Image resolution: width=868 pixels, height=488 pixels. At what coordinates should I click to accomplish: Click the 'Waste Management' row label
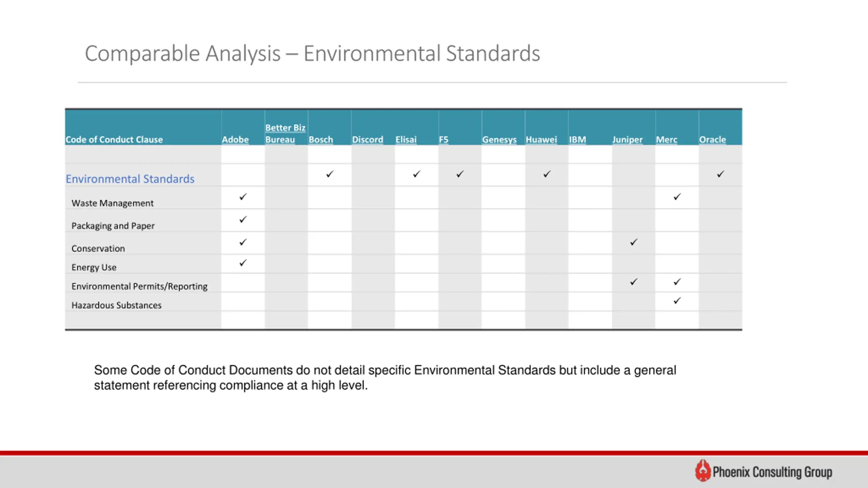point(113,203)
